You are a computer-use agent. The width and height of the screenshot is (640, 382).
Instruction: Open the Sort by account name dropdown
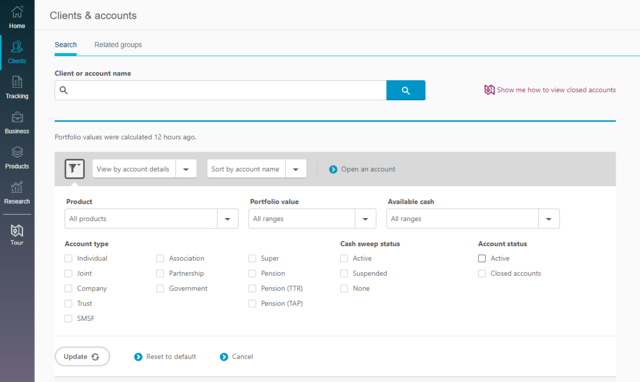pos(257,169)
